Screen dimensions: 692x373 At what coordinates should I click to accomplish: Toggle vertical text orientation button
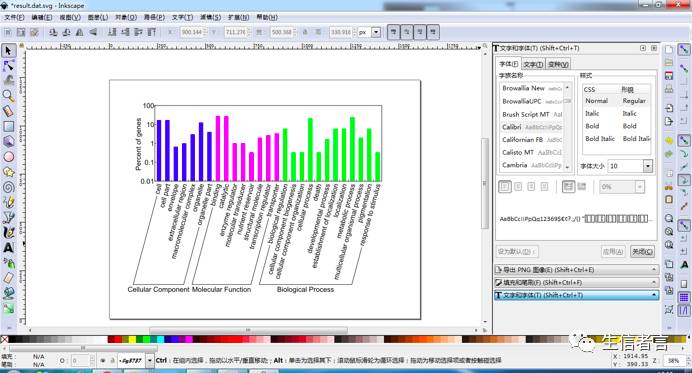582,187
